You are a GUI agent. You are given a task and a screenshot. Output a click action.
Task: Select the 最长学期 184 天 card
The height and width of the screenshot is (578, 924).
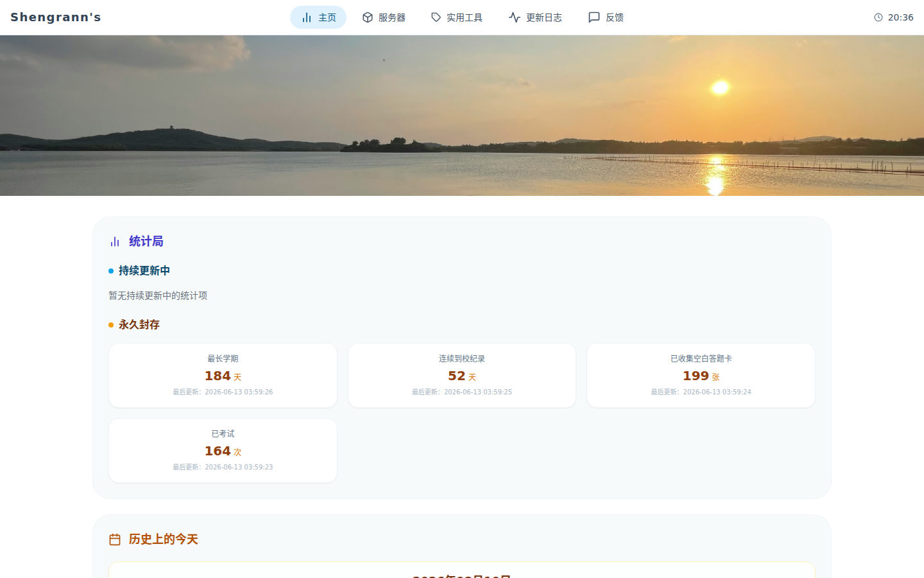coord(223,375)
